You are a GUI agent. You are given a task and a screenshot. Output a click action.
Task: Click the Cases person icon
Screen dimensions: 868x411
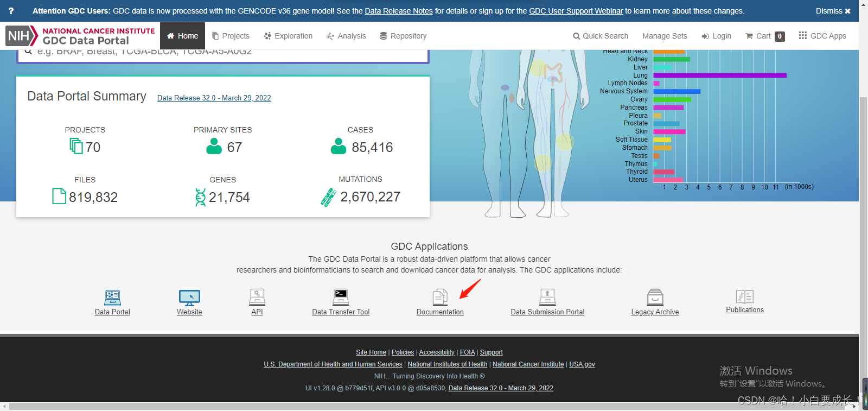coord(339,146)
